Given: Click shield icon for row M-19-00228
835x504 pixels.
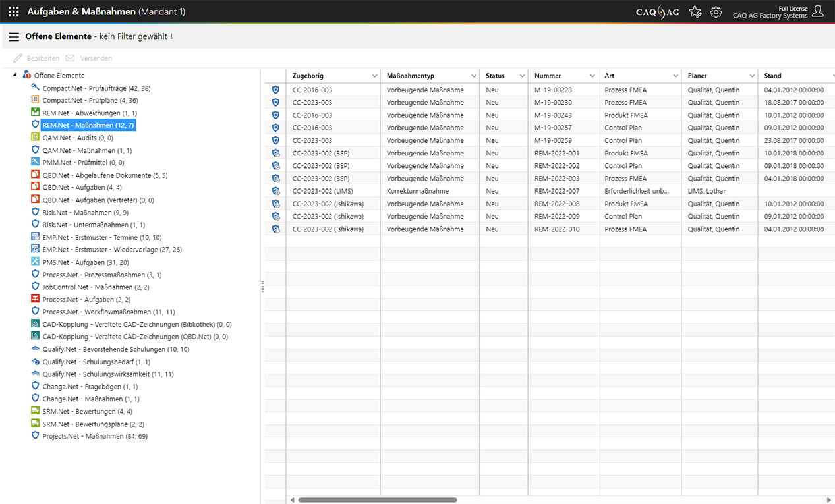Looking at the screenshot, I should (x=275, y=90).
